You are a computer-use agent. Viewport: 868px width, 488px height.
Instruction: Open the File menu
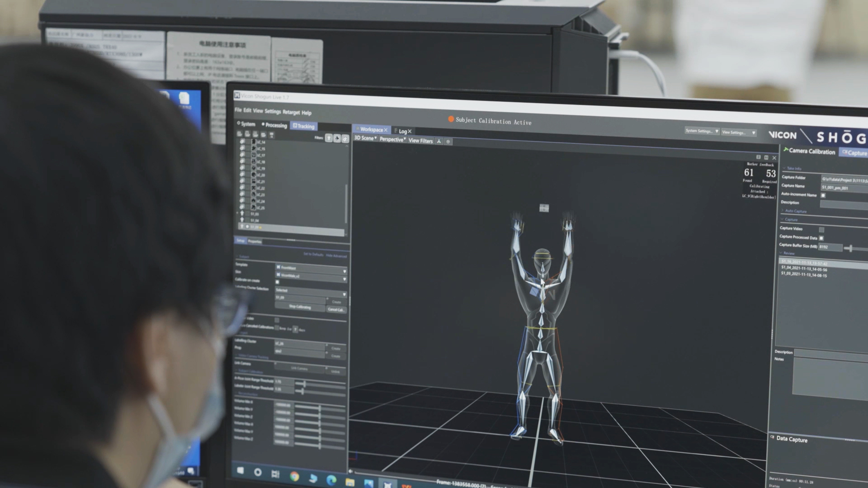click(238, 110)
